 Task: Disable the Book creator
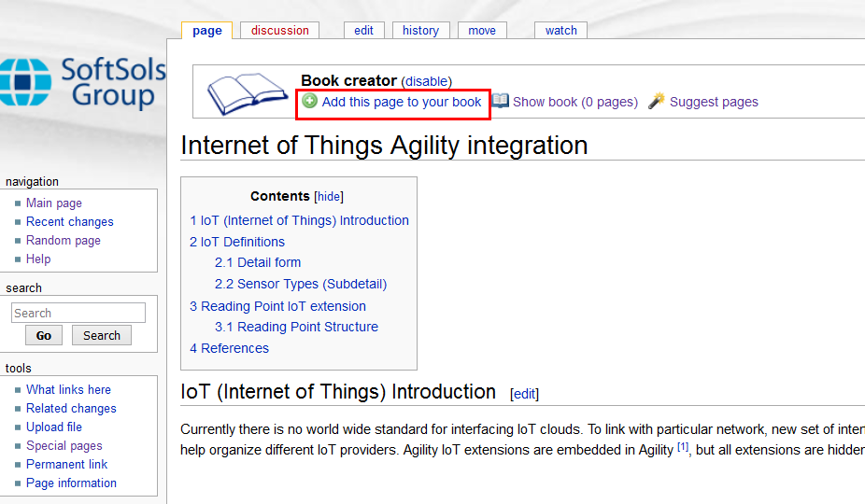tap(426, 81)
